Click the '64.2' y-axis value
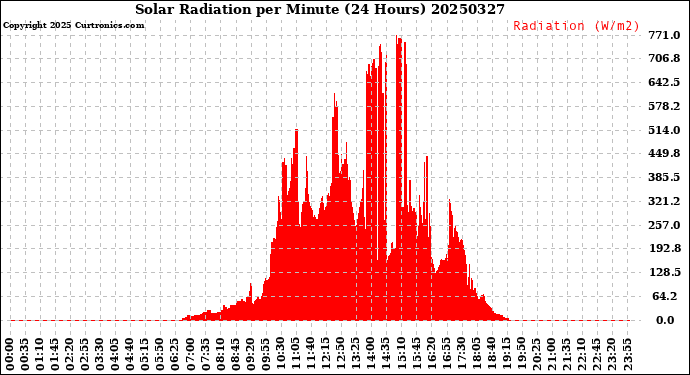The height and width of the screenshot is (375, 690). click(x=664, y=296)
